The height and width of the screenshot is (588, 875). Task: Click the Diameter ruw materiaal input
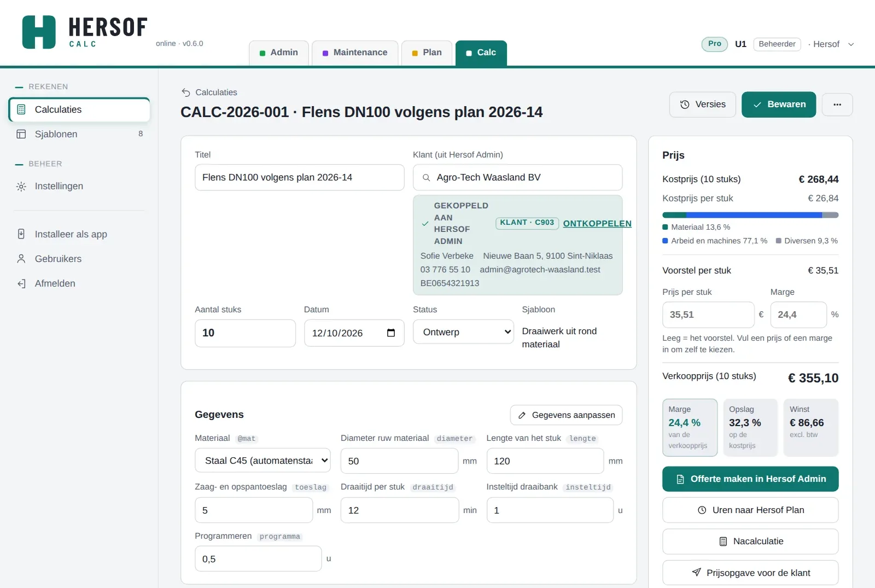399,461
